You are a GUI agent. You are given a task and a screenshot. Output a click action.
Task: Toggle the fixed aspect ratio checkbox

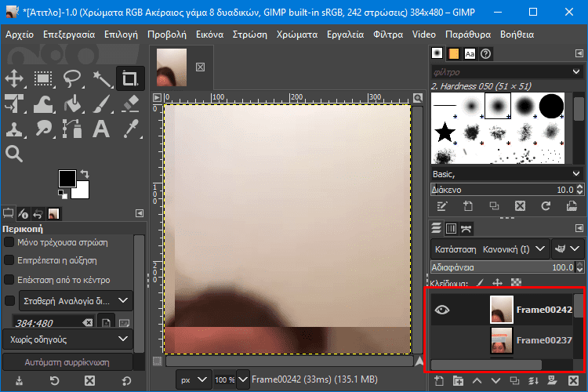(9, 300)
